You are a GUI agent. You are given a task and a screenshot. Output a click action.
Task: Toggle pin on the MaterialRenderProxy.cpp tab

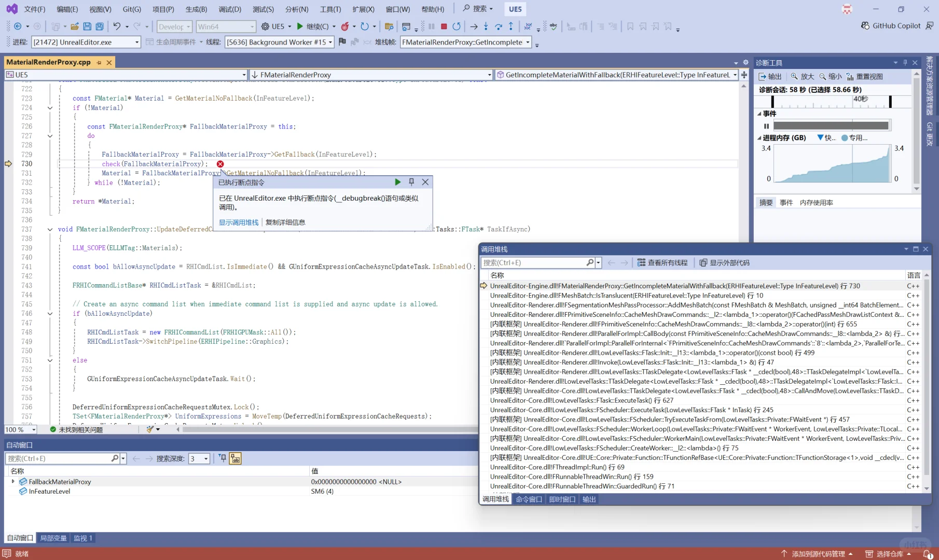pos(99,63)
